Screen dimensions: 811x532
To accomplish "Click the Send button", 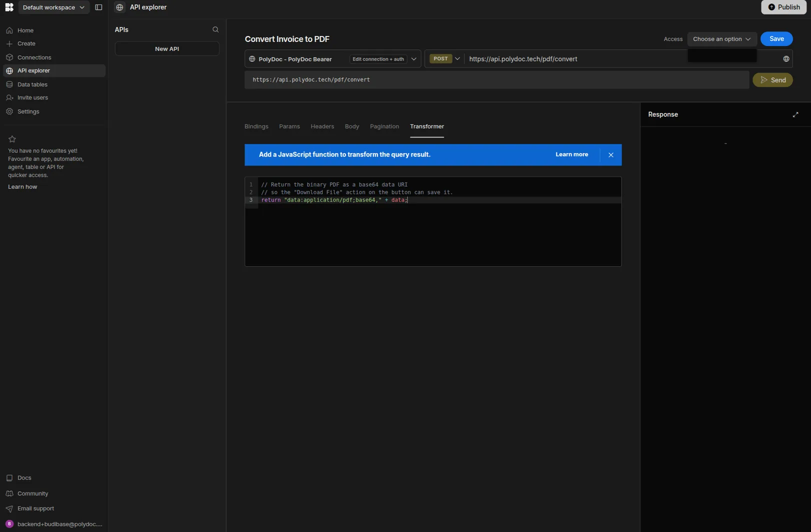I will pos(772,80).
